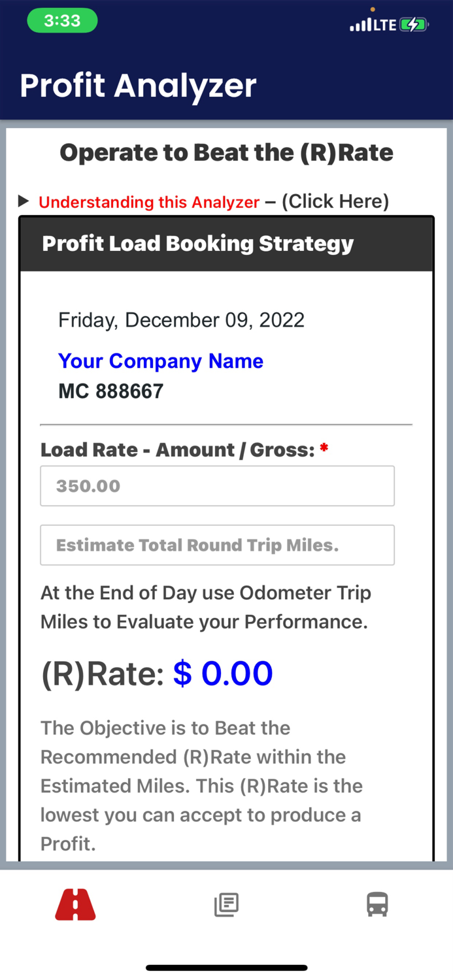Tap the truck icon in bottom navigation

pos(377,904)
